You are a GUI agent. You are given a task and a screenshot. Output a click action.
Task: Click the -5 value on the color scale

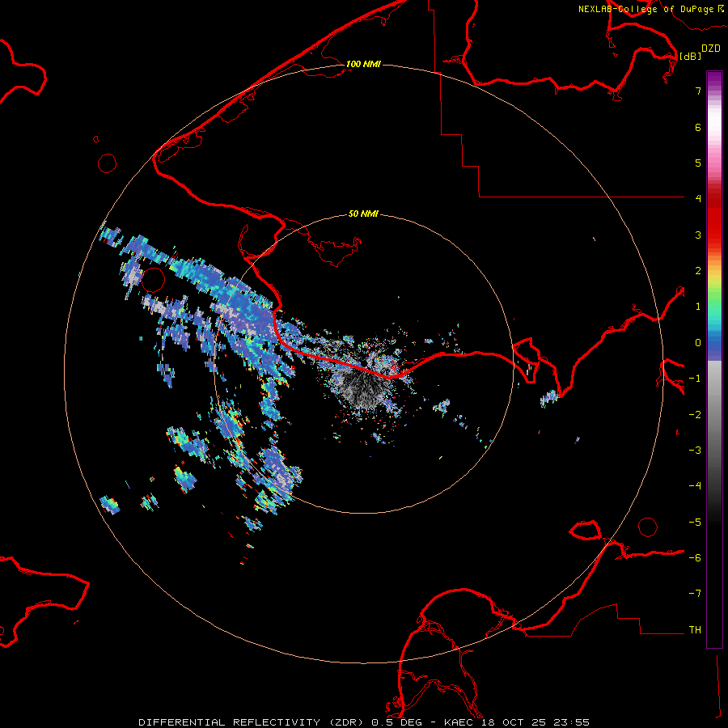695,523
